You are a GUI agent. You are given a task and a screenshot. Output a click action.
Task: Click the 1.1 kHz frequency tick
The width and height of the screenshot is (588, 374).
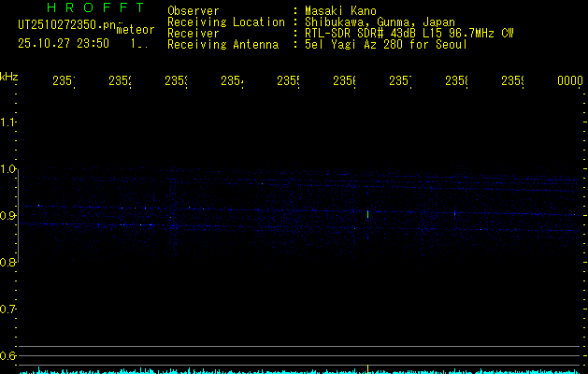(x=9, y=122)
